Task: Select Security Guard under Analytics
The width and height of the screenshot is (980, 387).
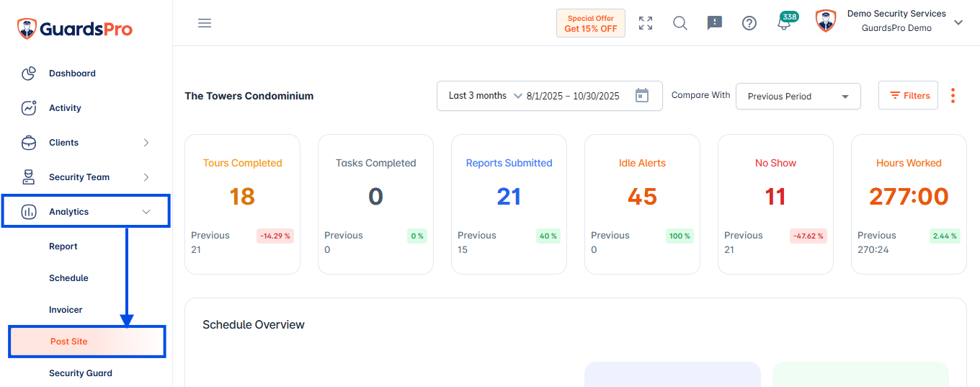Action: pos(81,373)
